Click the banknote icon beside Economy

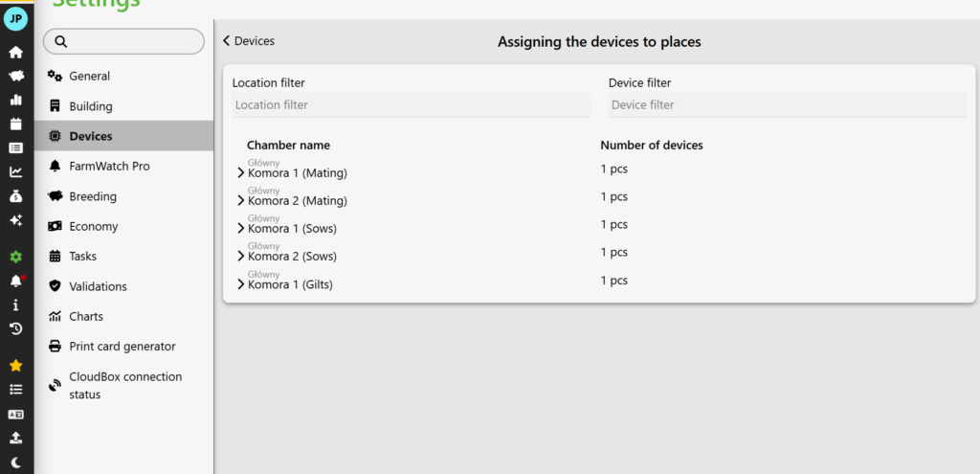click(55, 226)
